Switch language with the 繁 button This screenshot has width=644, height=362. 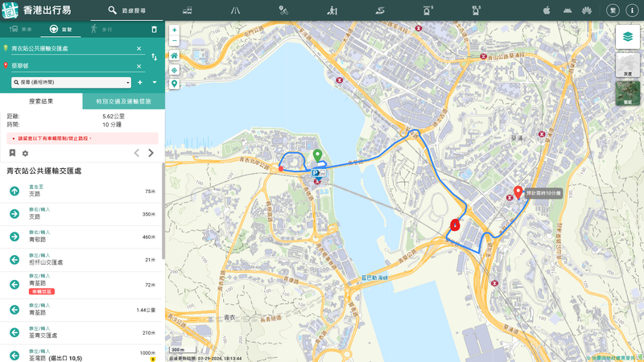click(x=613, y=10)
